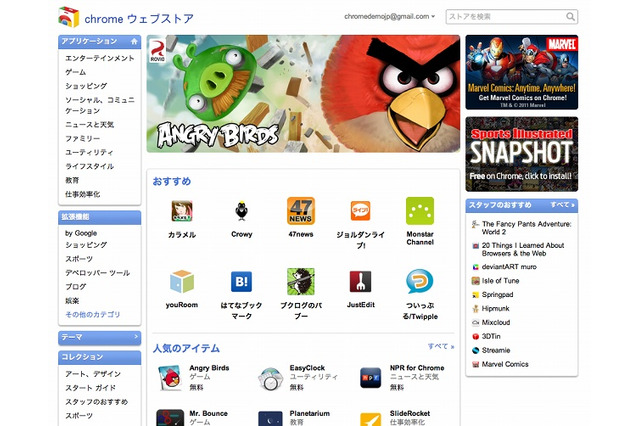Open EasyClock title link
The width and height of the screenshot is (640, 426).
pyautogui.click(x=307, y=368)
